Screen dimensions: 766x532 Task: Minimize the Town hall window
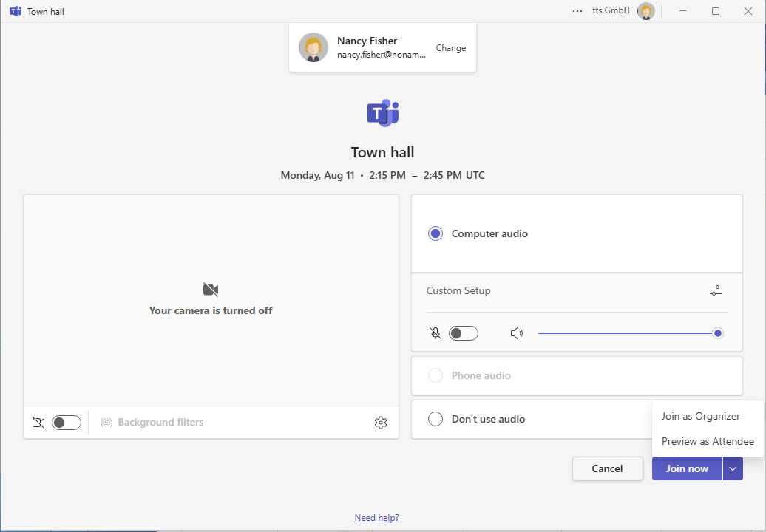pos(683,11)
